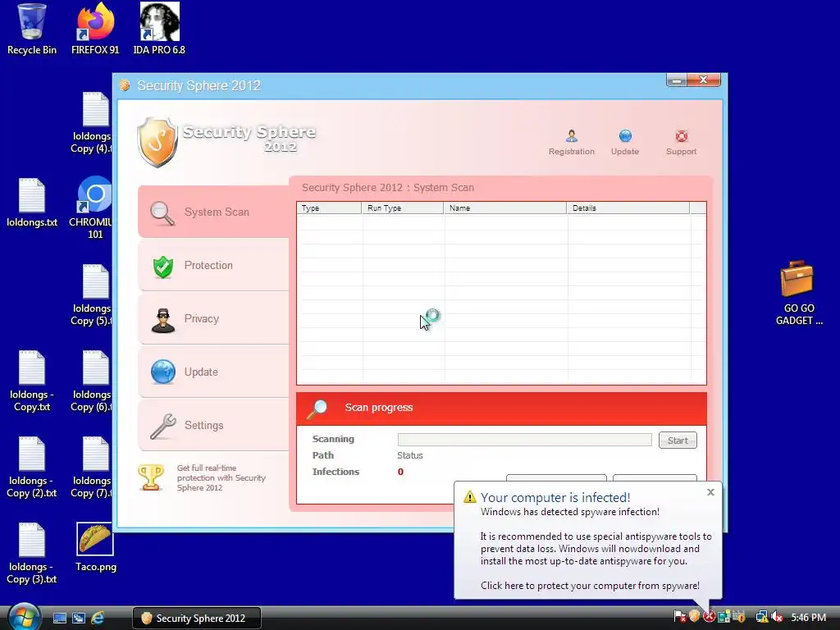Screen dimensions: 840x630
Task: Click the warning triangle icon in balloon
Action: tap(470, 497)
